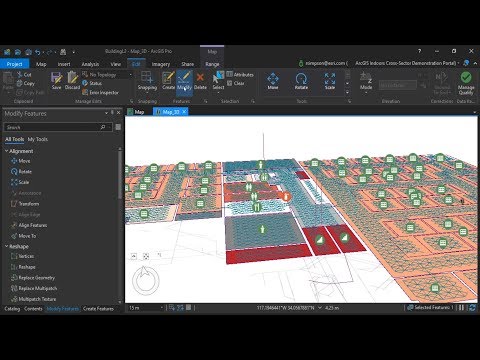
Task: Expand the Tools gallery with bottom arrow
Action: pos(347,92)
